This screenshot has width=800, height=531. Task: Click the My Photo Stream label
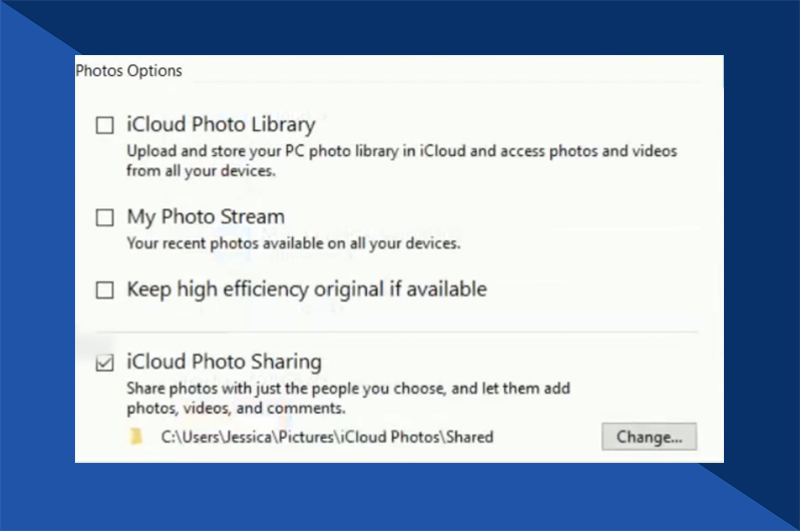tap(206, 217)
